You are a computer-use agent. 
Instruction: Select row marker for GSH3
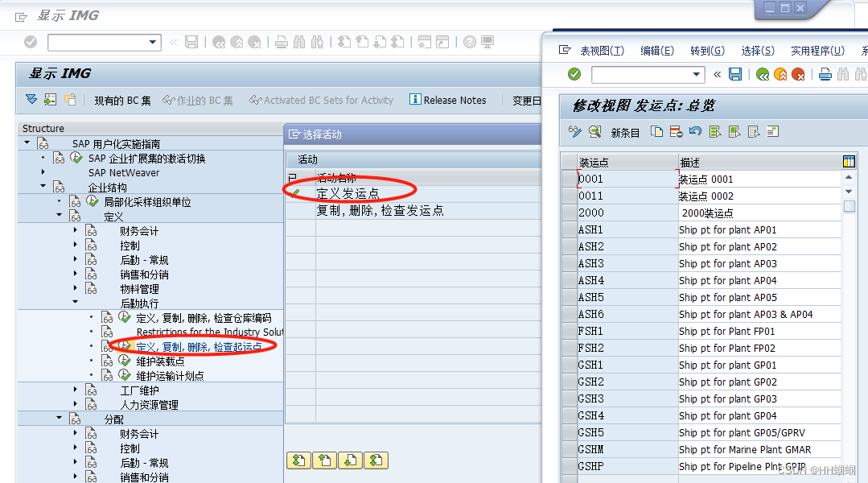pyautogui.click(x=569, y=398)
